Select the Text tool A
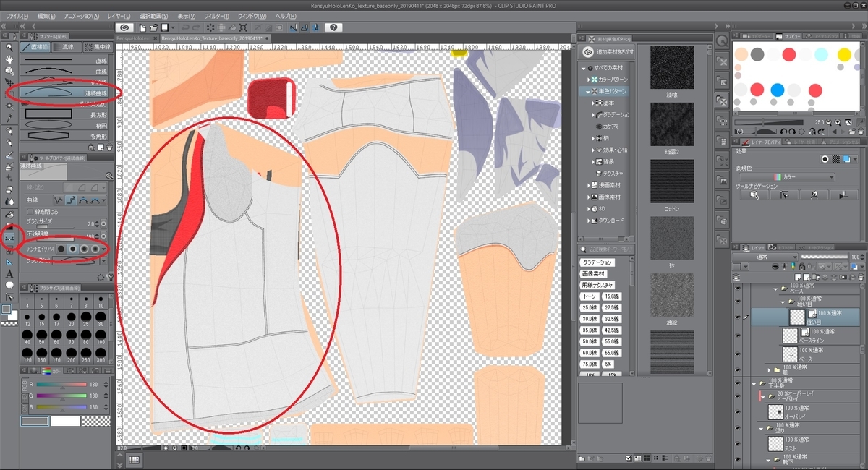The height and width of the screenshot is (470, 868). (x=9, y=273)
